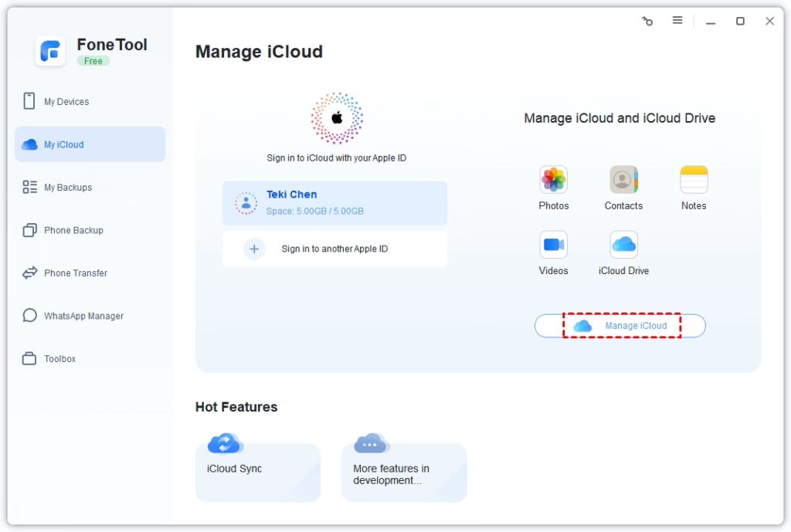Open the iCloud Sync feature card
Viewport: 791px width, 532px height.
[x=257, y=471]
